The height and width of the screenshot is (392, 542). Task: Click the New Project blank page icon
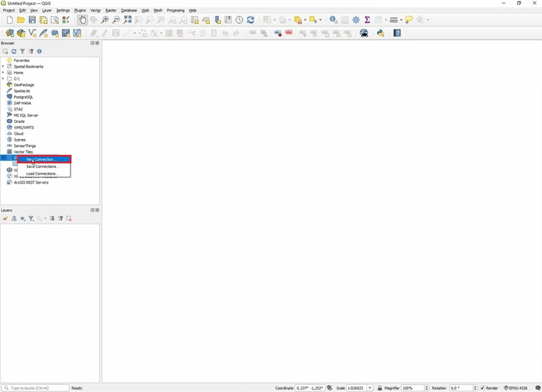[x=10, y=20]
